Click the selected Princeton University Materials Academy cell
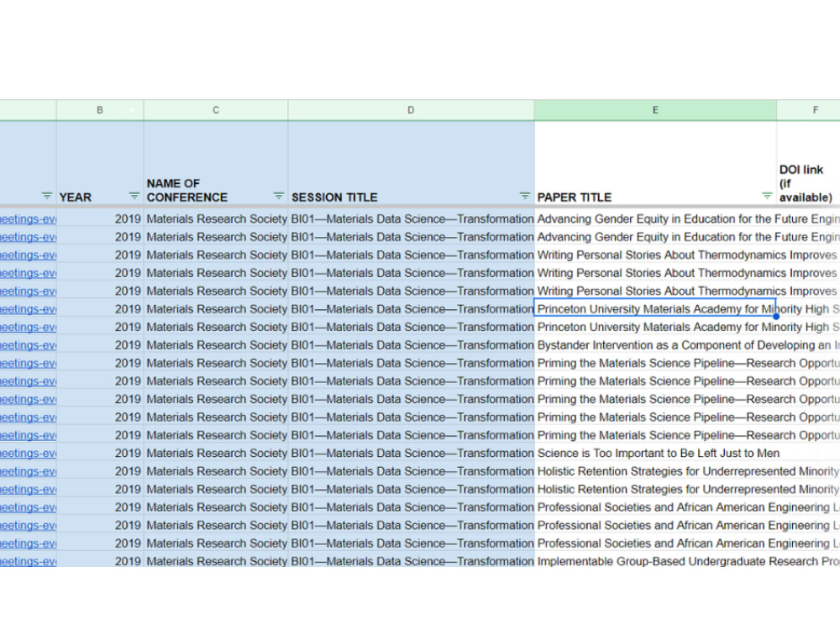This screenshot has width=840, height=630. point(655,309)
